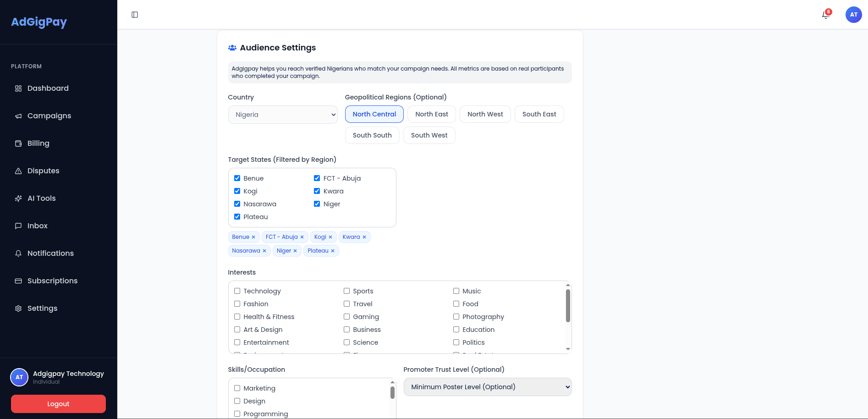This screenshot has height=419, width=868.
Task: Uncheck the Plateau state checkbox
Action: pyautogui.click(x=237, y=217)
